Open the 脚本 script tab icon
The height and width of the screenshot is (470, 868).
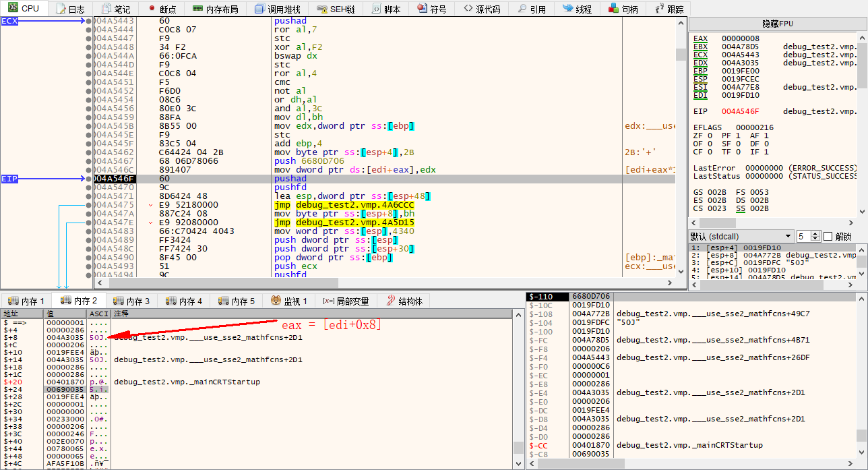[376, 9]
